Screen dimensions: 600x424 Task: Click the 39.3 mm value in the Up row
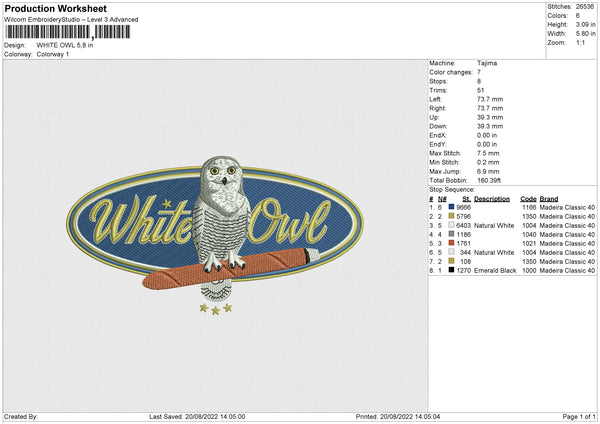click(490, 117)
